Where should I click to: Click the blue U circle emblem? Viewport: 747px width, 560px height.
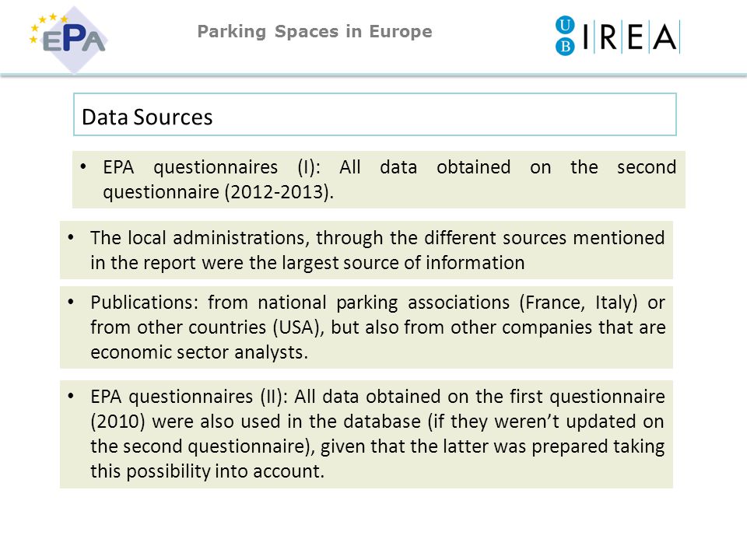(x=565, y=25)
